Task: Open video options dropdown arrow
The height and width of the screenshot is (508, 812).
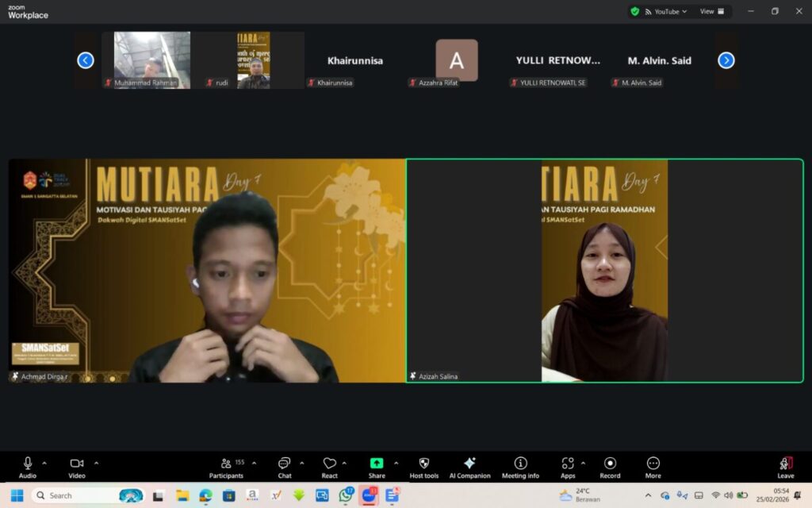Action: coord(96,463)
